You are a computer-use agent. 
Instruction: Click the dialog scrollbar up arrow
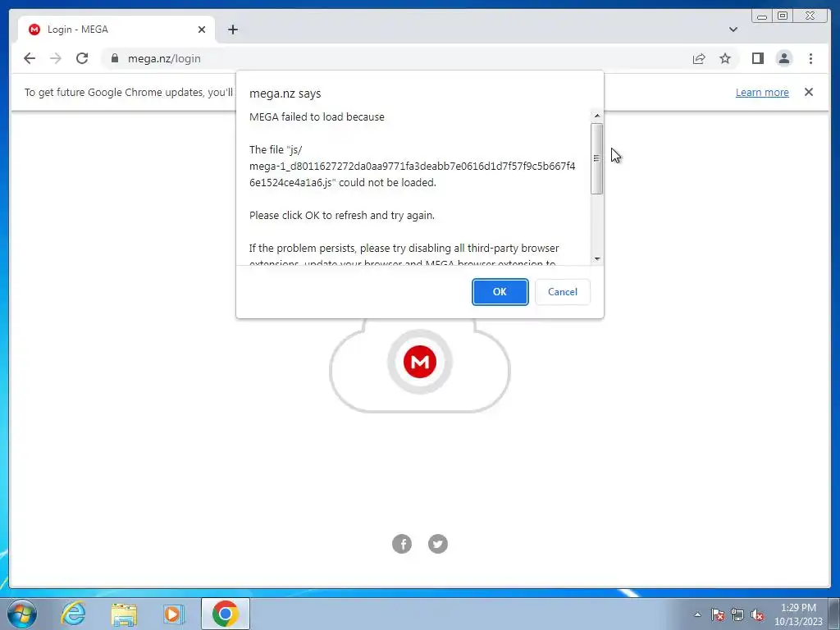coord(597,116)
